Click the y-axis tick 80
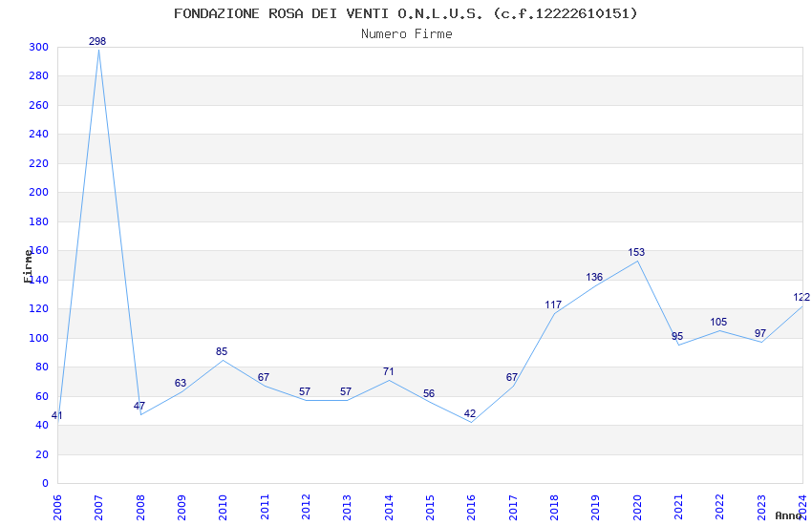The image size is (812, 525). pyautogui.click(x=42, y=367)
